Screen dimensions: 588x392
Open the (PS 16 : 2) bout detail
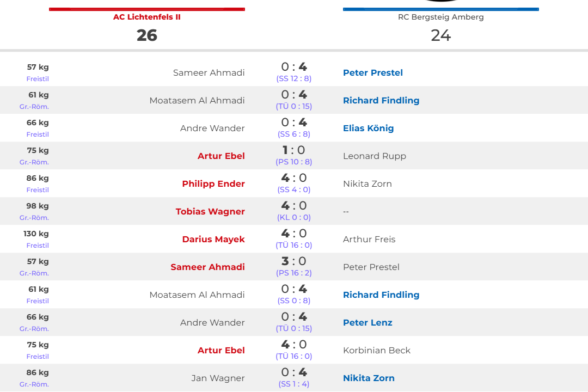point(293,273)
